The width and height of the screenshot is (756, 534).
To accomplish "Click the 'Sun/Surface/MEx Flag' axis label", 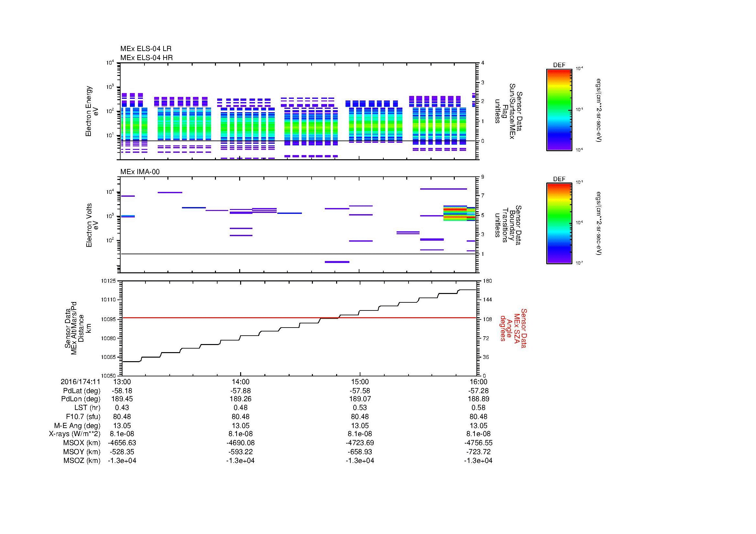I will pyautogui.click(x=510, y=111).
